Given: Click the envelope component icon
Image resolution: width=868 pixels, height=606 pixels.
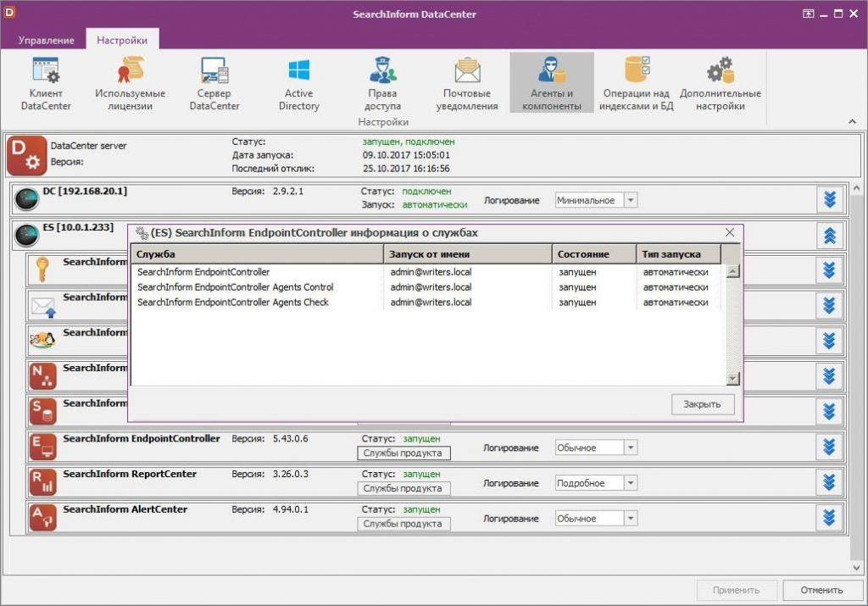Looking at the screenshot, I should pos(43,306).
